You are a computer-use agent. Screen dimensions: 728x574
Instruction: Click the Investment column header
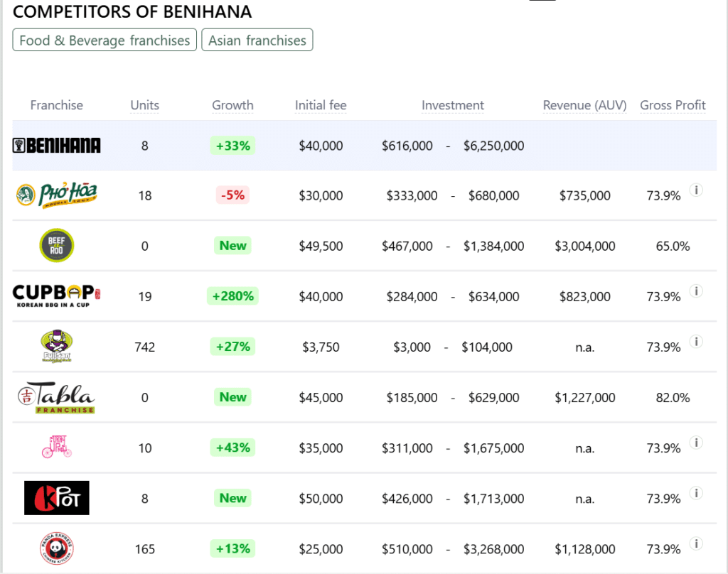point(453,105)
